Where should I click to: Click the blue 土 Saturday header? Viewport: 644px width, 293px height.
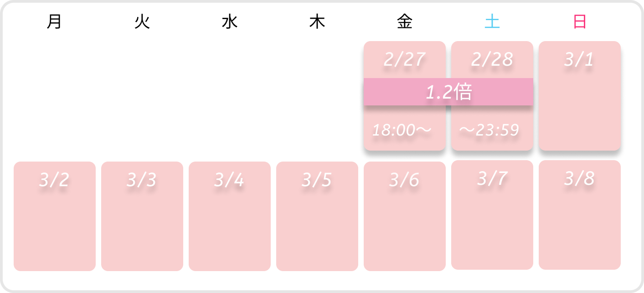pos(492,22)
